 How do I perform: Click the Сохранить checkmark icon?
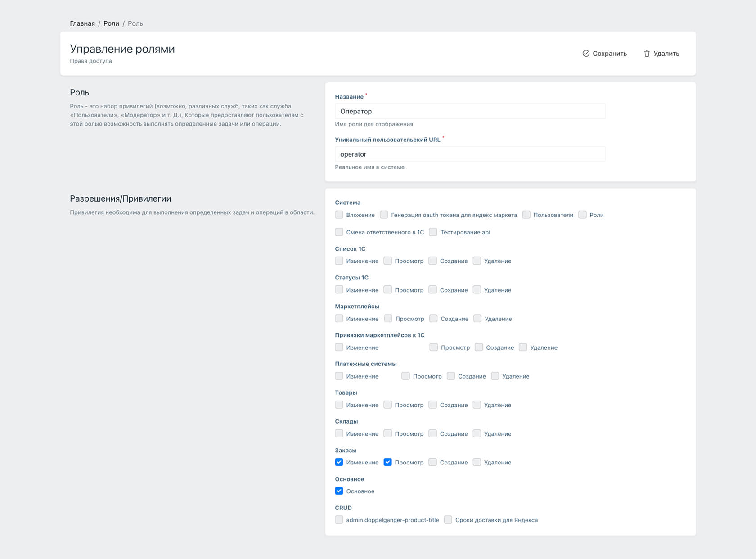click(x=586, y=54)
